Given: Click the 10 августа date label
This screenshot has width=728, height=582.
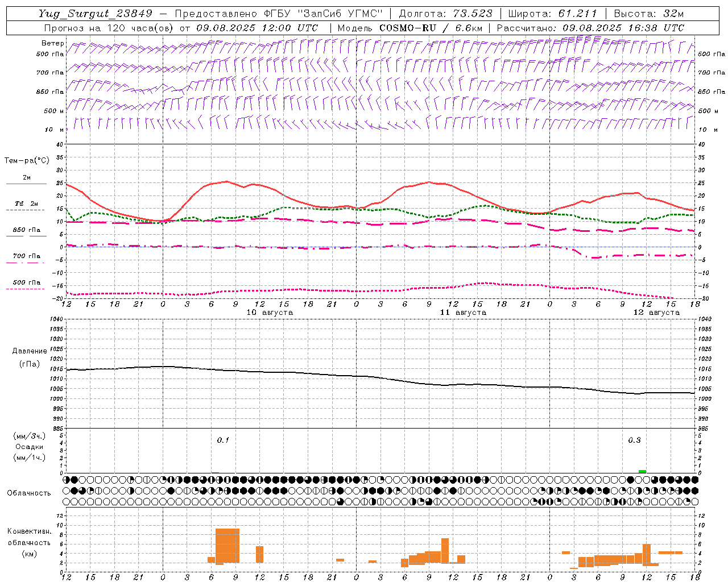Looking at the screenshot, I should point(270,313).
